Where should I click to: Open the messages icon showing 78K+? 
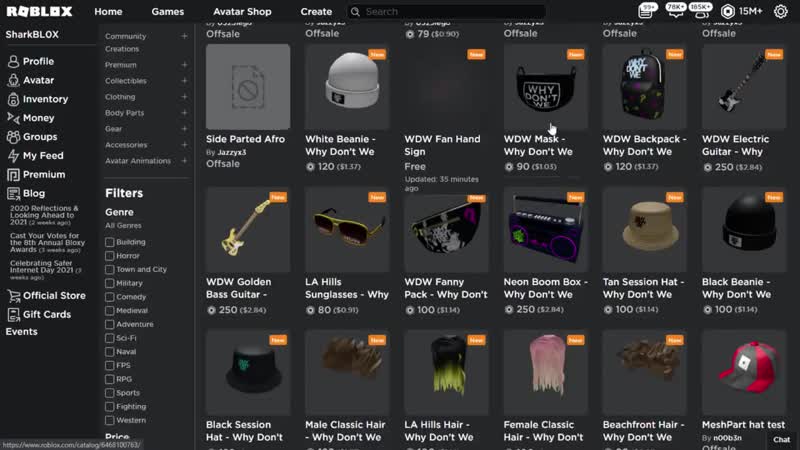(x=675, y=11)
